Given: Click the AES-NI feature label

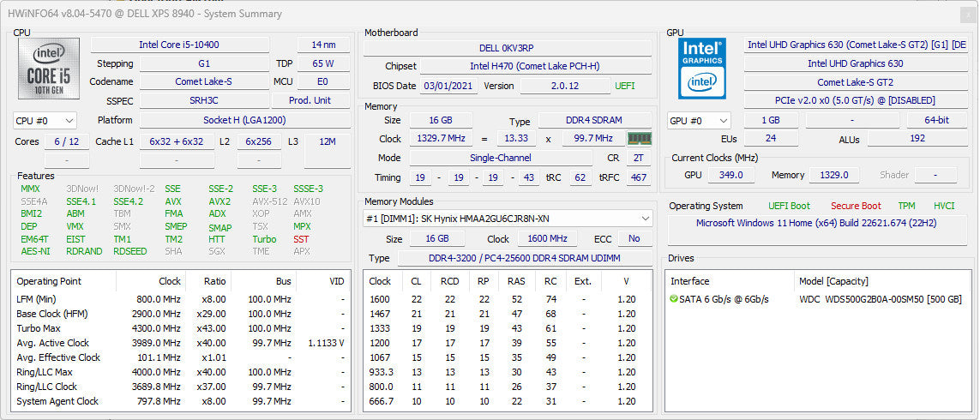Looking at the screenshot, I should click(x=34, y=251).
